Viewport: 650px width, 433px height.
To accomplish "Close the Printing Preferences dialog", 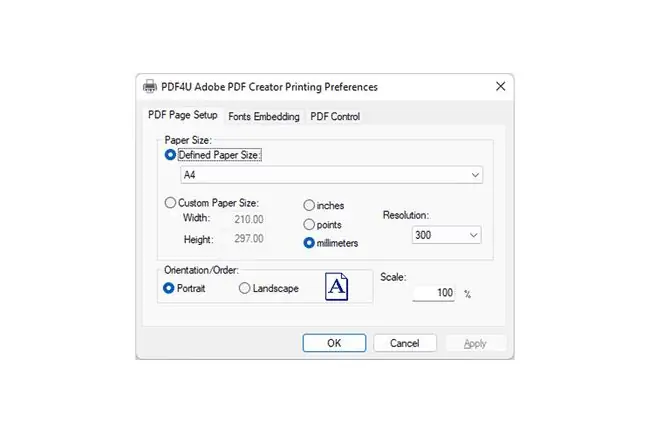I will [500, 86].
